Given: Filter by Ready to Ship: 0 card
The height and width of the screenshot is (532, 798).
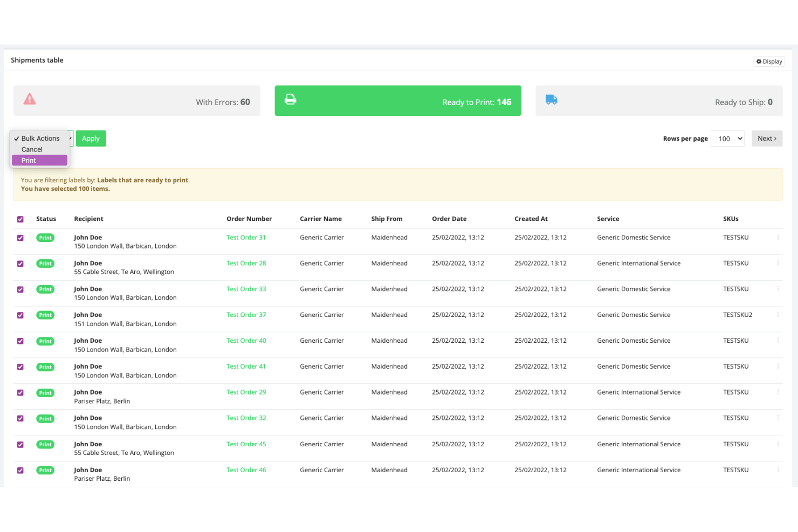Looking at the screenshot, I should (x=659, y=101).
